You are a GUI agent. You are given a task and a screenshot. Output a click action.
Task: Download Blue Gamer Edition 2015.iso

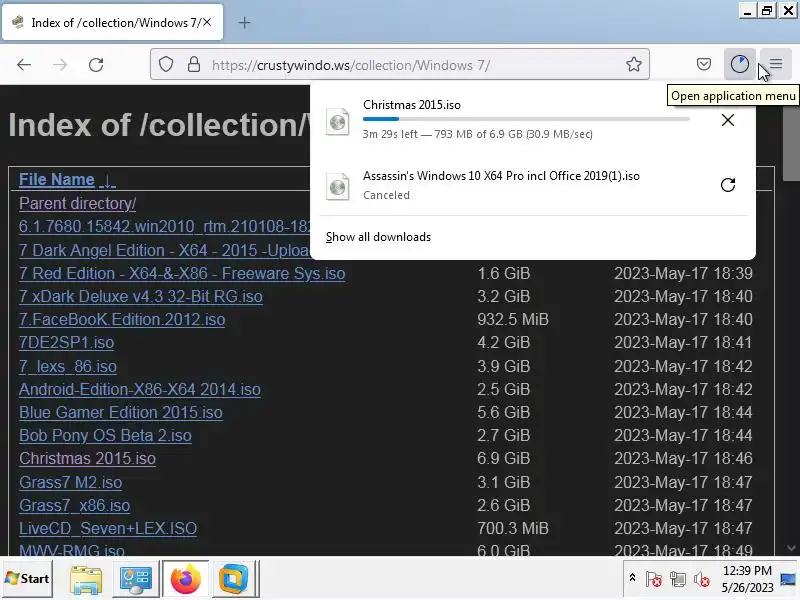(x=121, y=412)
